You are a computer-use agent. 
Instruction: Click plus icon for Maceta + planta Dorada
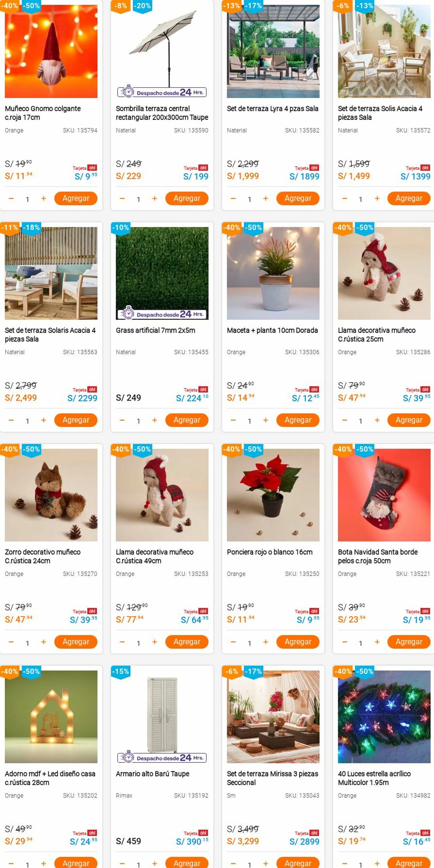click(x=266, y=420)
